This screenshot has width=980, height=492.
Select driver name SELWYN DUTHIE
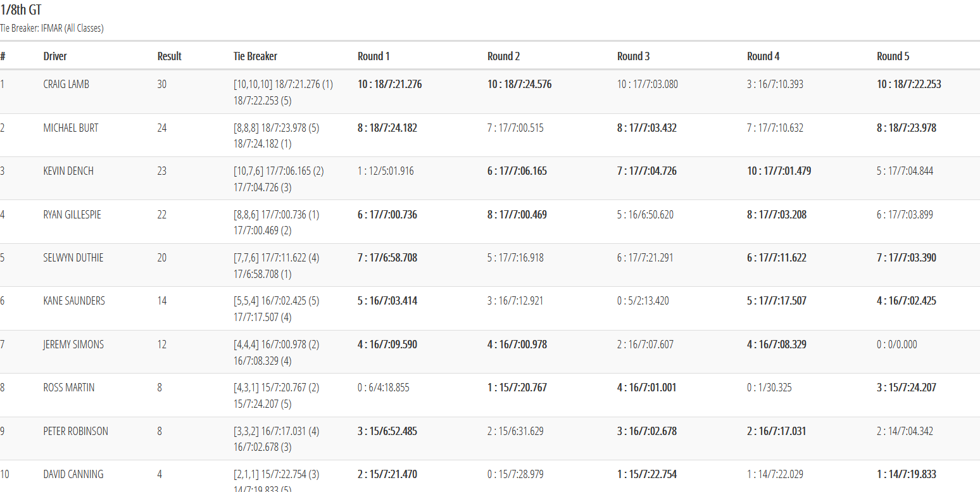pyautogui.click(x=73, y=258)
